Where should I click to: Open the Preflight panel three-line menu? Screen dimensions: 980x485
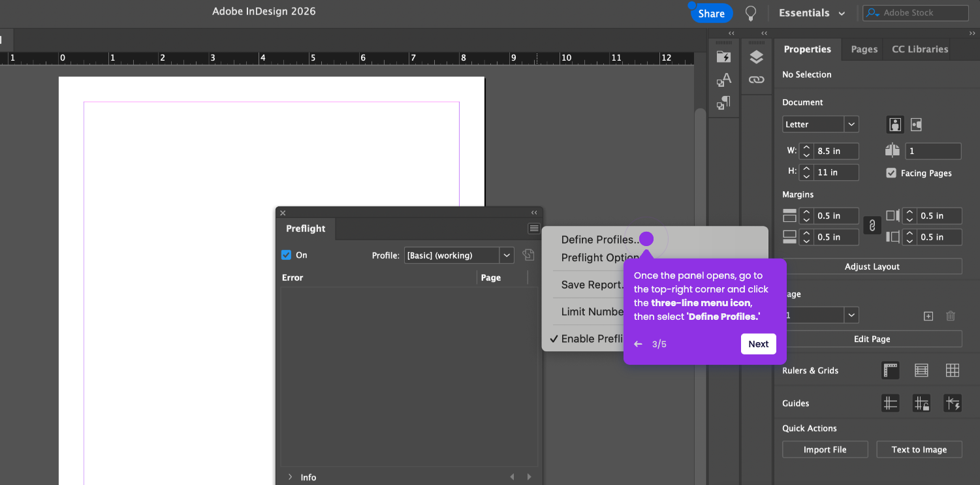click(x=534, y=228)
